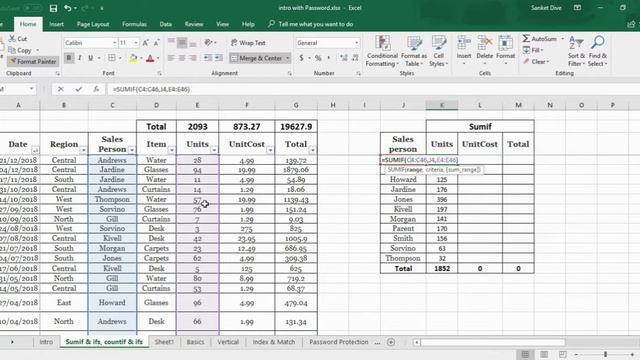Expand the Name Box dropdown arrow
The width and height of the screenshot is (640, 360).
click(31, 89)
